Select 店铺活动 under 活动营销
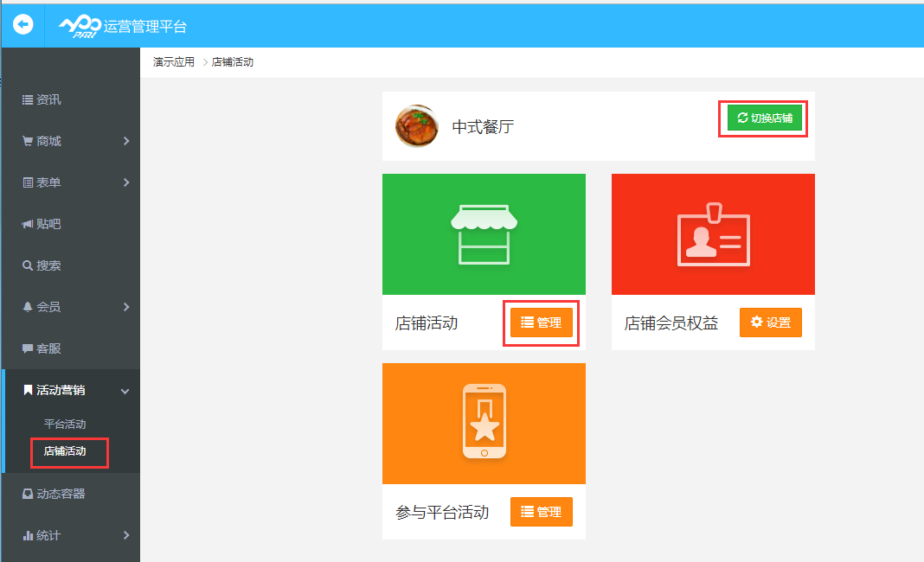 tap(70, 453)
